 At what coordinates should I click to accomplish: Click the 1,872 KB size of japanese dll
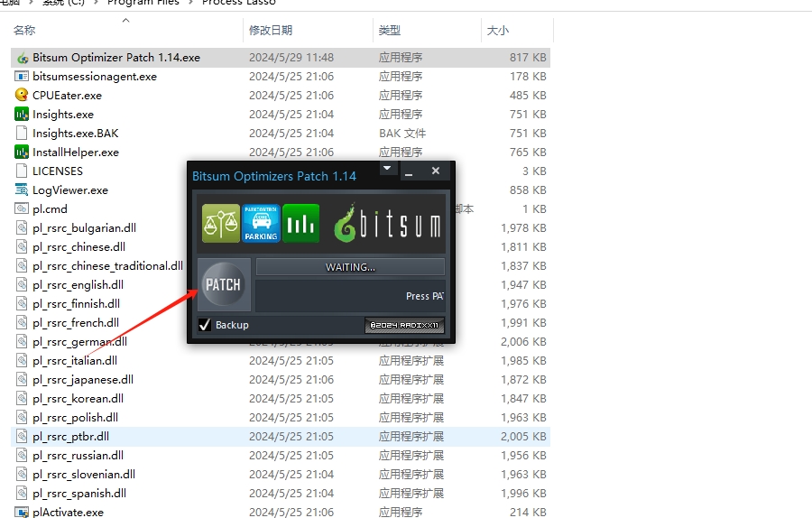tap(523, 380)
